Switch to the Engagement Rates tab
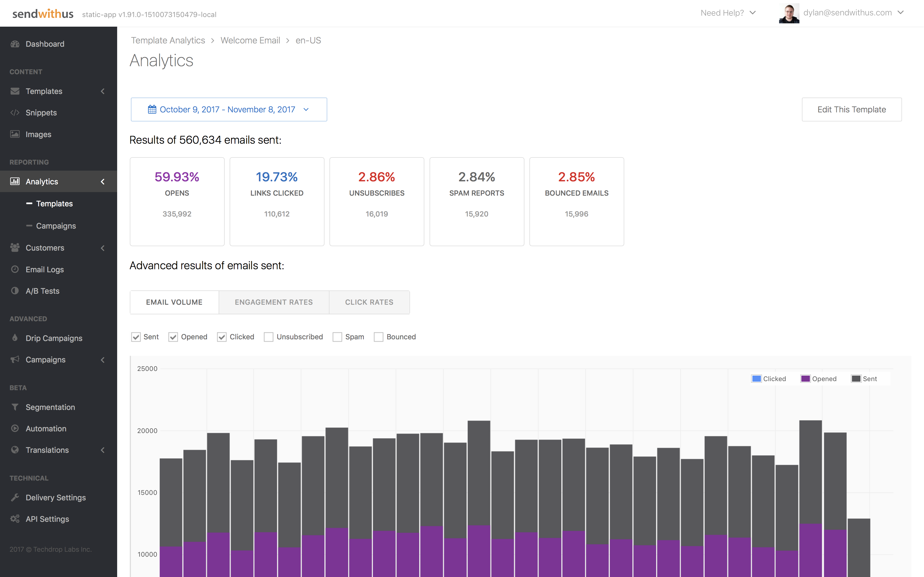 pos(274,302)
